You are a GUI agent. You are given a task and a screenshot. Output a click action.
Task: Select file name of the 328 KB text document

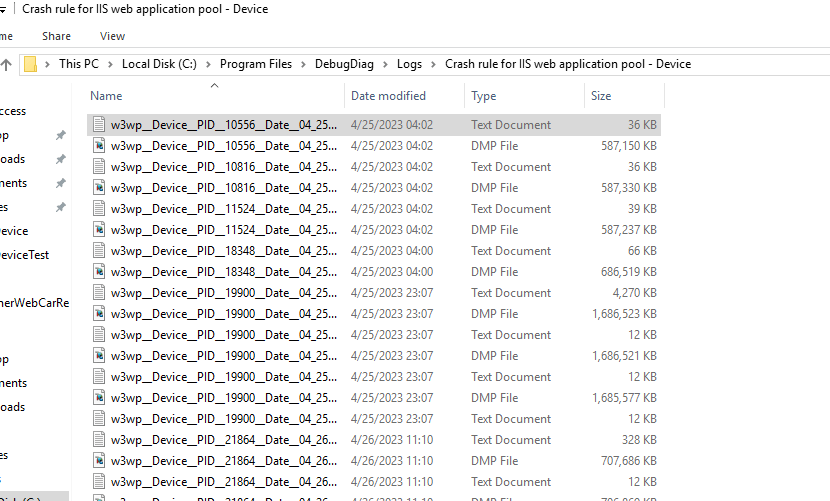click(223, 440)
